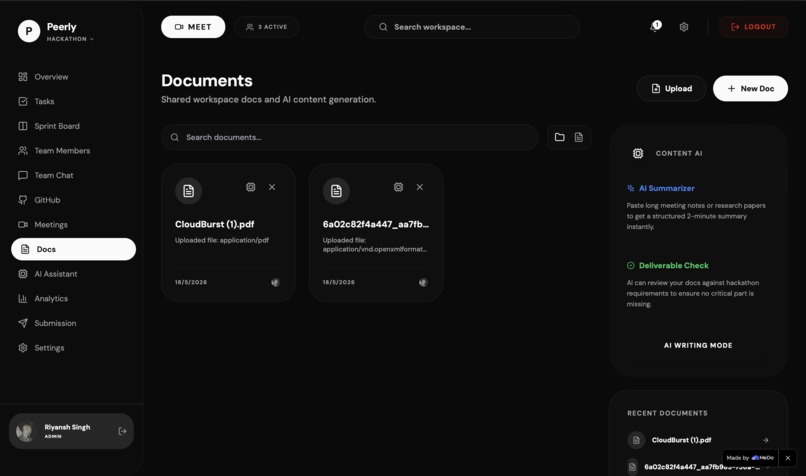The image size is (806, 476).
Task: Start a call with MEET button
Action: (193, 27)
